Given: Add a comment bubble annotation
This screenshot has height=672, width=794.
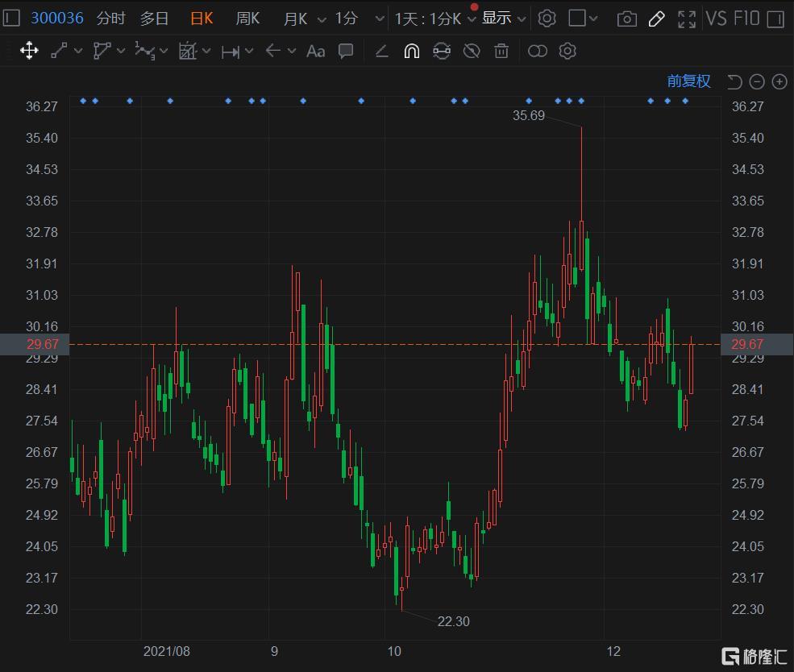Looking at the screenshot, I should point(346,51).
